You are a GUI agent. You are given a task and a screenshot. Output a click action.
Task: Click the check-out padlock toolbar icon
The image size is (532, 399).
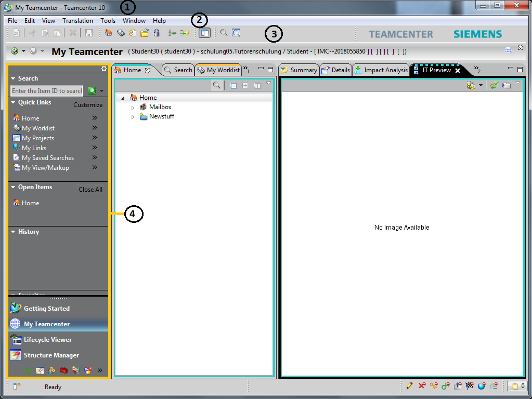click(157, 33)
